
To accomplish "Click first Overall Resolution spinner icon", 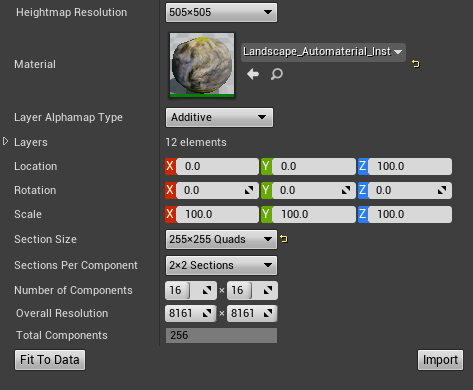I will [207, 313].
